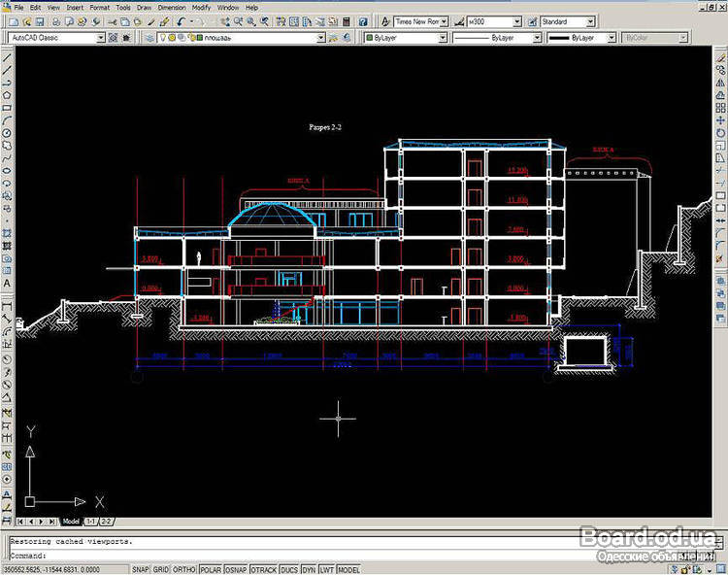Screen dimensions: 728x575
Task: Toggle SNAP mode in status bar
Action: tap(141, 569)
